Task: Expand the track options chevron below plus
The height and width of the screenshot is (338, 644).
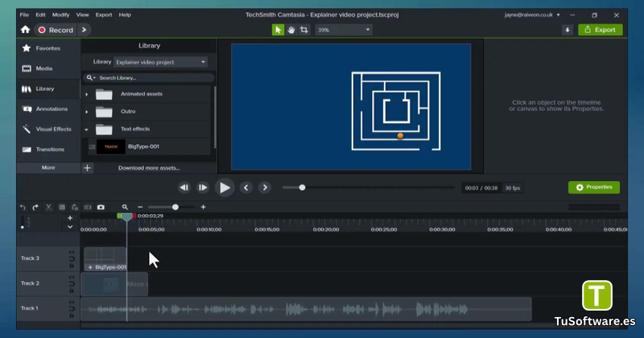Action: click(x=70, y=227)
